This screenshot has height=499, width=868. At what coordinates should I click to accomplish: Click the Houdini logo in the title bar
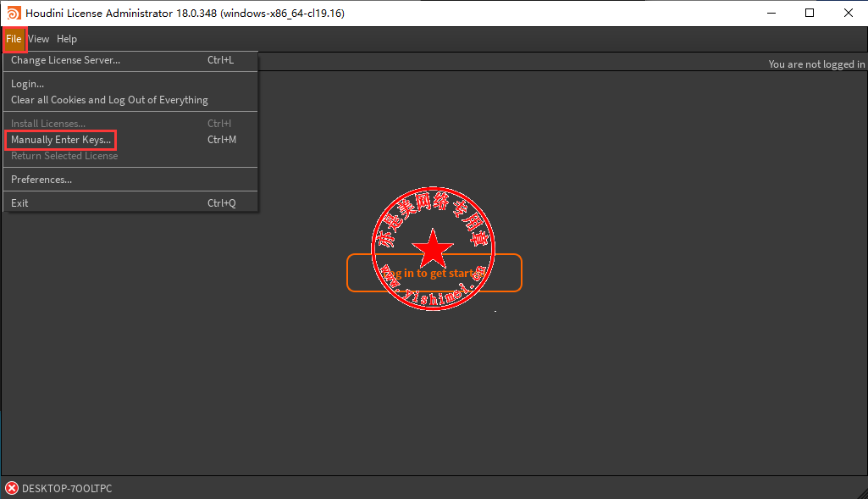point(13,13)
